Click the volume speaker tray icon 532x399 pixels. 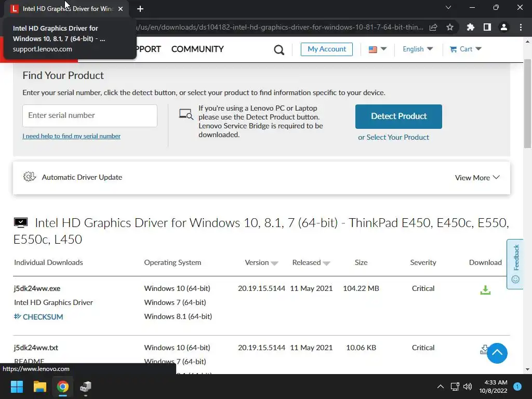(x=468, y=387)
